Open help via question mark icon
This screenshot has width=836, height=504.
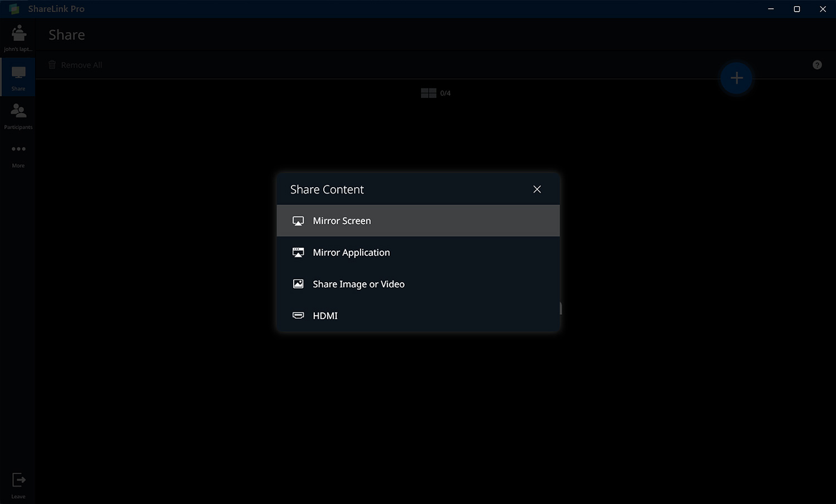[x=817, y=65]
